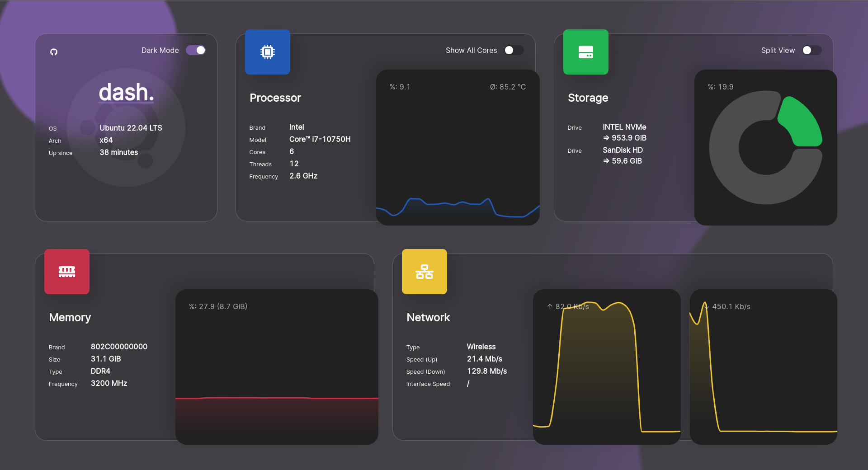Click the average temperature reading 85.2 °C
Image resolution: width=868 pixels, height=470 pixels.
[508, 86]
